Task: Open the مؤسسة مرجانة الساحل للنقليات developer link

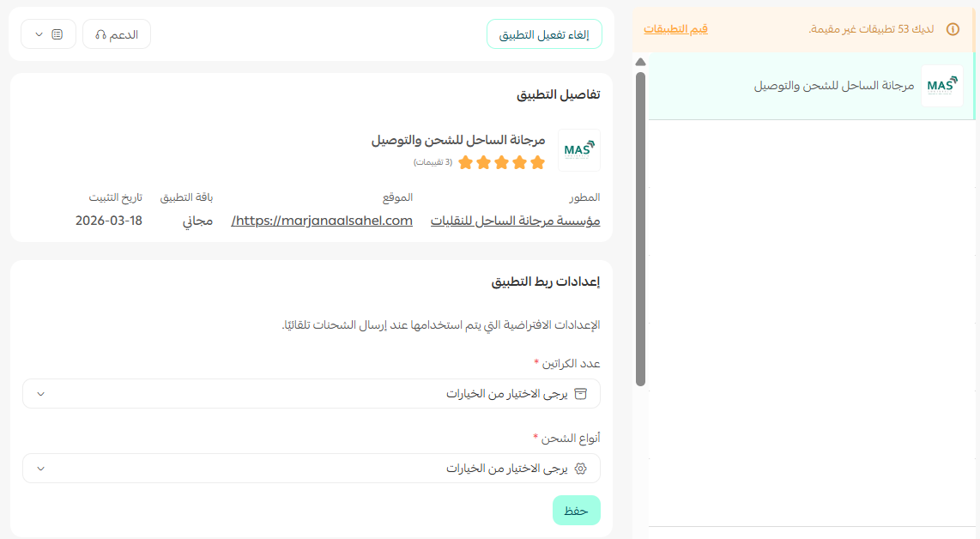Action: point(514,220)
